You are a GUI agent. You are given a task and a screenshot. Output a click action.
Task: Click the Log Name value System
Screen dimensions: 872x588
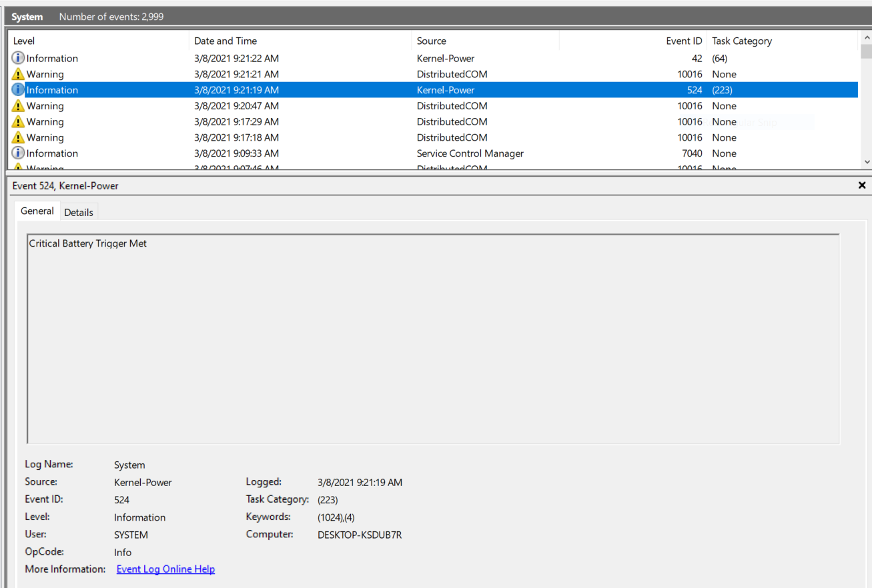129,465
